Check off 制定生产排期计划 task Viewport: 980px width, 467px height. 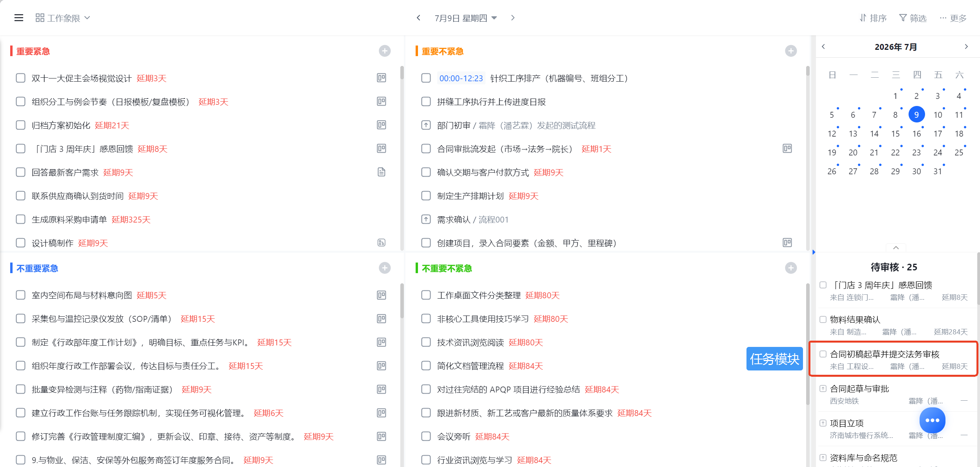coord(426,196)
